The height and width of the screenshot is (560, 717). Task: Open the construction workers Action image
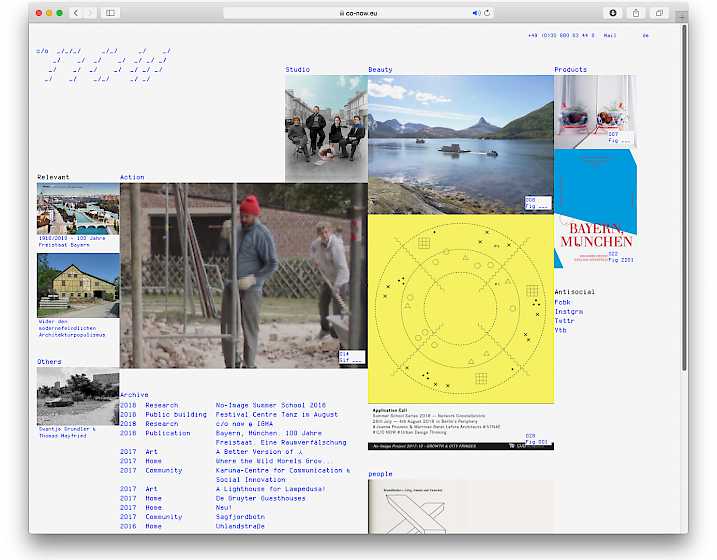243,276
